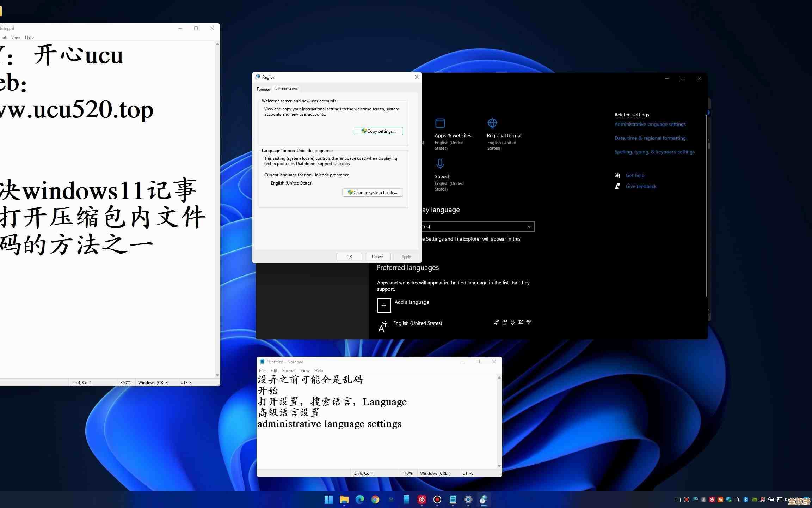Click the Copy settings button
Viewport: 812px width, 508px height.
pyautogui.click(x=379, y=131)
